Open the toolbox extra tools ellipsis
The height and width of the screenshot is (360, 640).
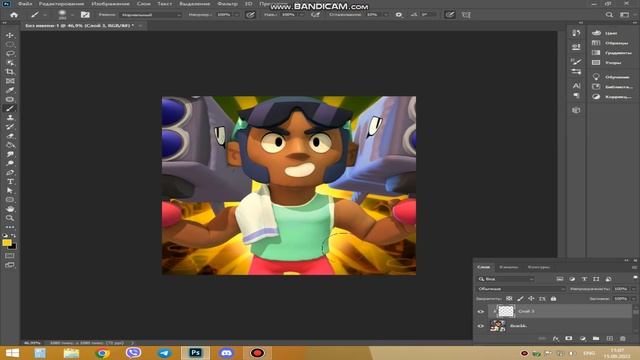10,227
